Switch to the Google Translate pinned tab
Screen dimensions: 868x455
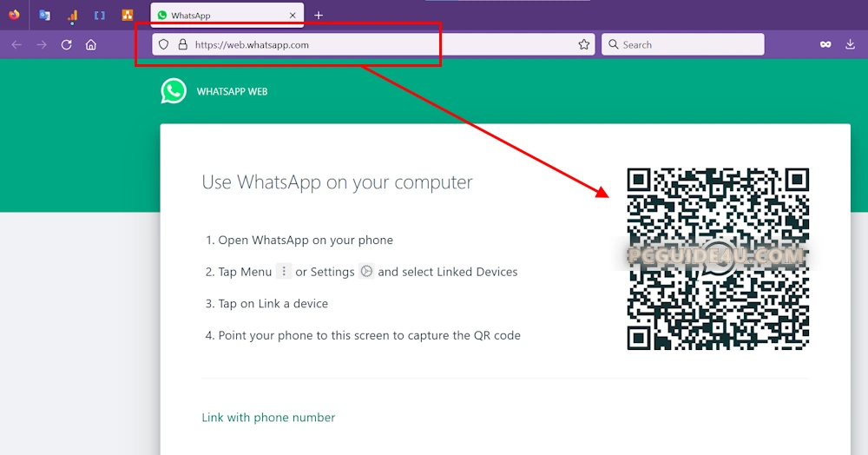[x=44, y=15]
